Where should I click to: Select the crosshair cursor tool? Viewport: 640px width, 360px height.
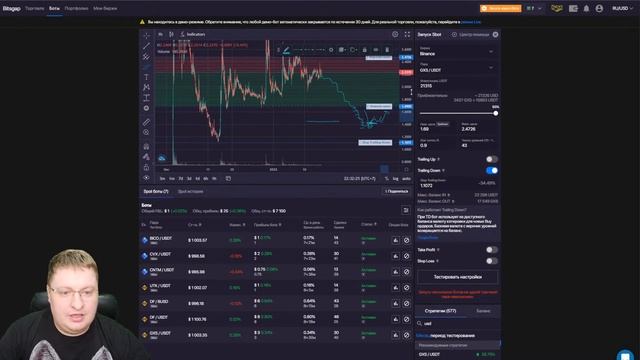(x=146, y=36)
